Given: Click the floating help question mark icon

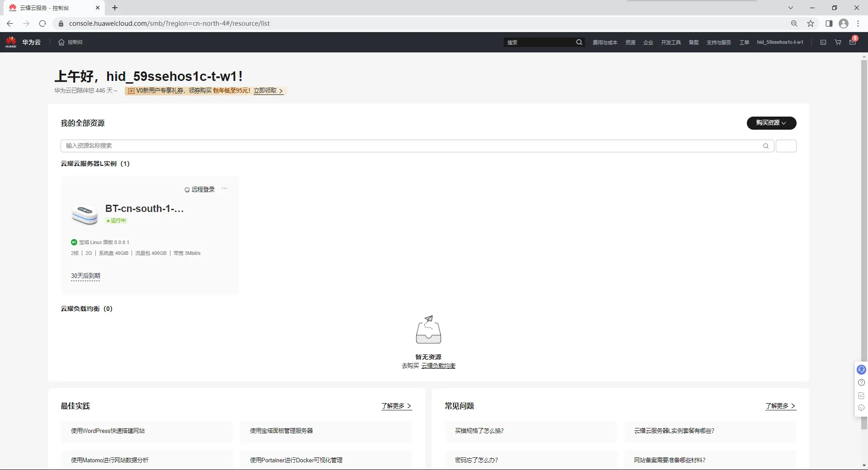Looking at the screenshot, I should [x=861, y=383].
